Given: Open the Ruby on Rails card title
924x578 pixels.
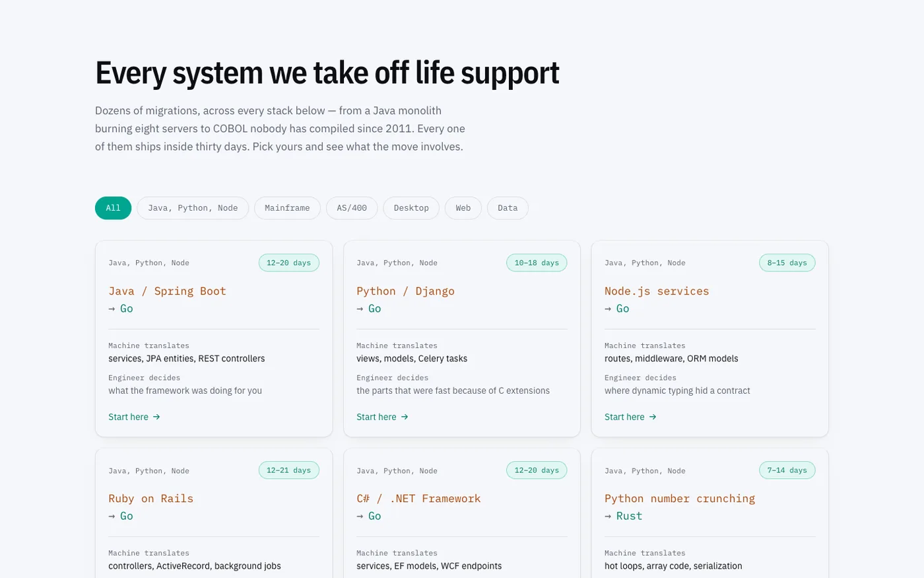Looking at the screenshot, I should [151, 499].
